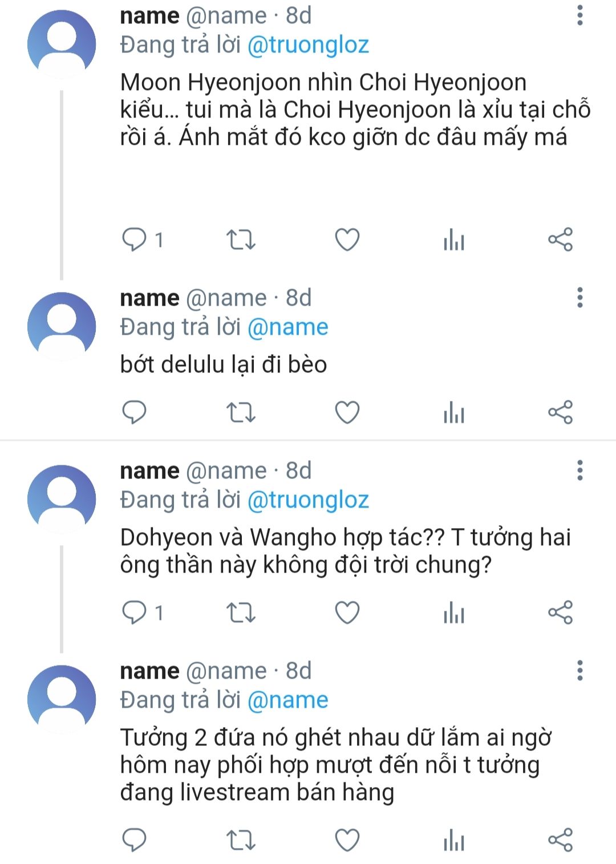Retweet the Moon Hyeonjoon tweet
This screenshot has height=864, width=616.
pos(241,240)
